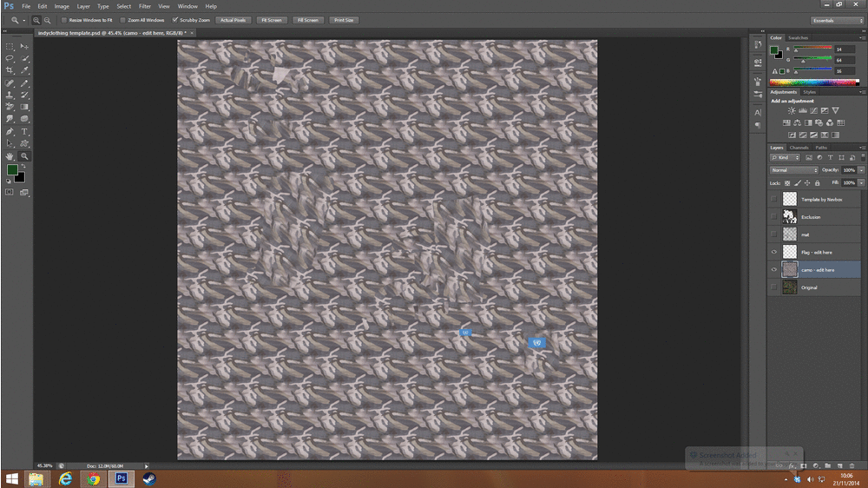This screenshot has height=488, width=868.
Task: Add a Levels adjustment
Action: (x=803, y=111)
